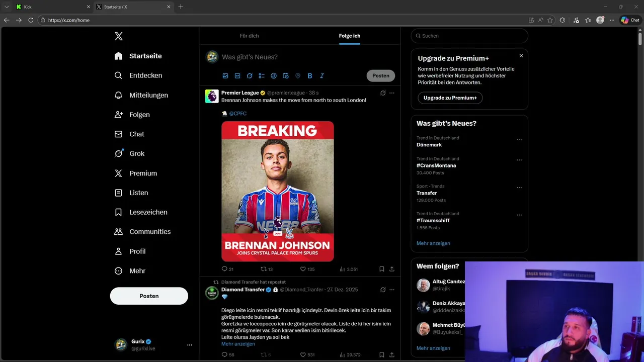Schedule the post with the calendar icon

tap(286, 76)
